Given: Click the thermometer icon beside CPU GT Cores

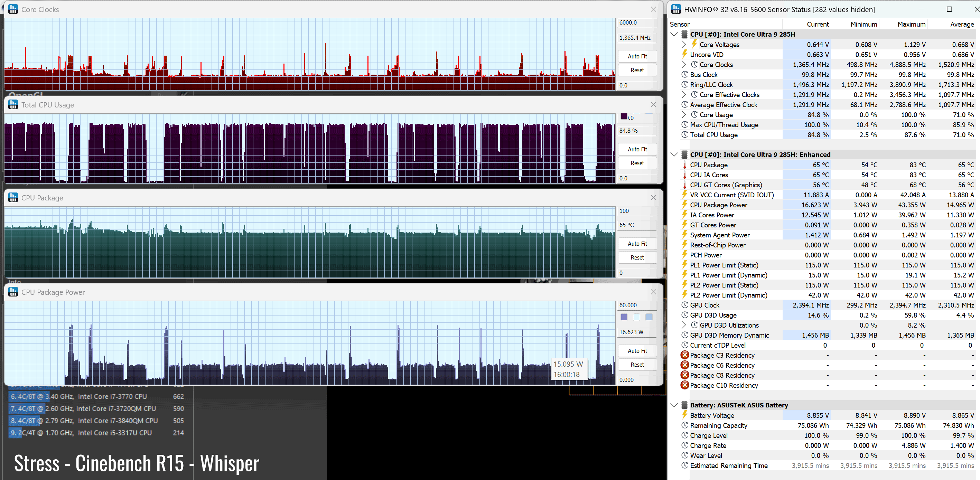Looking at the screenshot, I should tap(684, 185).
